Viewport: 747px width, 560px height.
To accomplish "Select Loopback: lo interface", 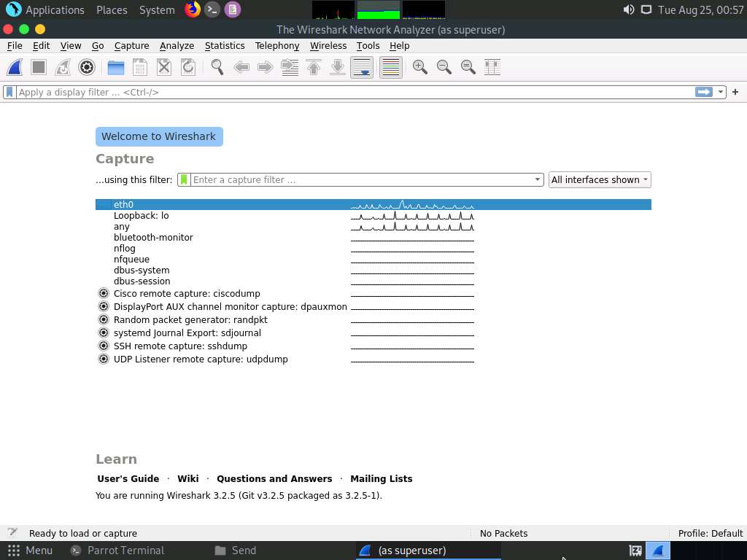I will point(373,215).
